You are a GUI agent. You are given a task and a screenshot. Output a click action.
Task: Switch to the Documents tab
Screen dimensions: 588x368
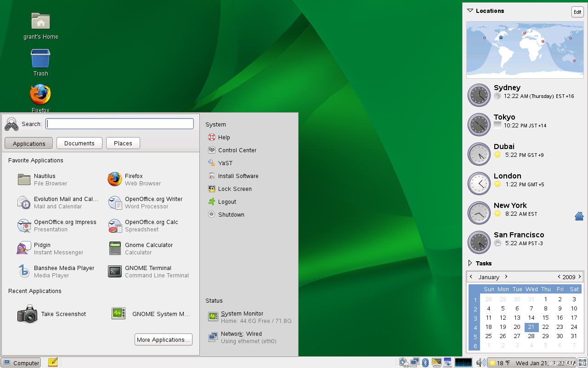coord(79,143)
